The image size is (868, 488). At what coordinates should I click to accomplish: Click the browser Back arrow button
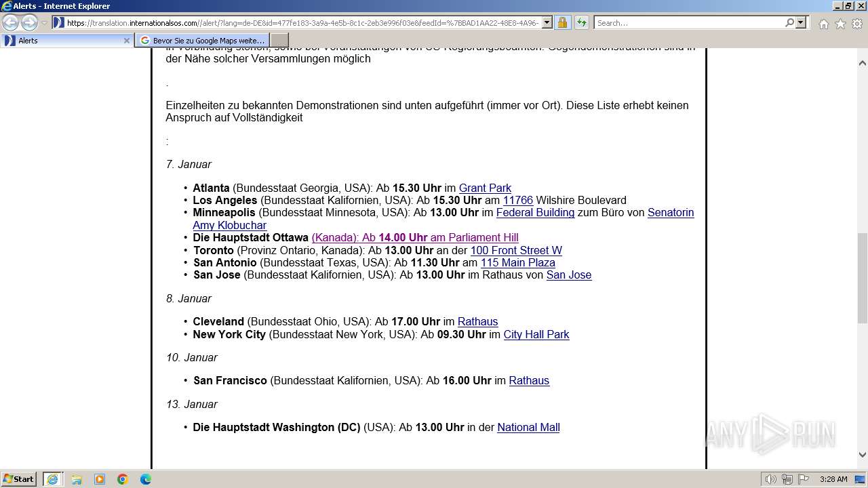10,22
